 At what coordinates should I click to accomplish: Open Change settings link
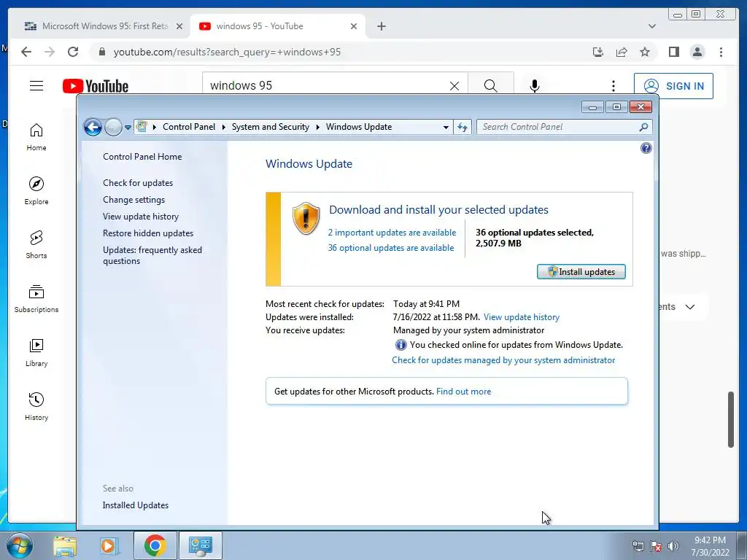134,200
